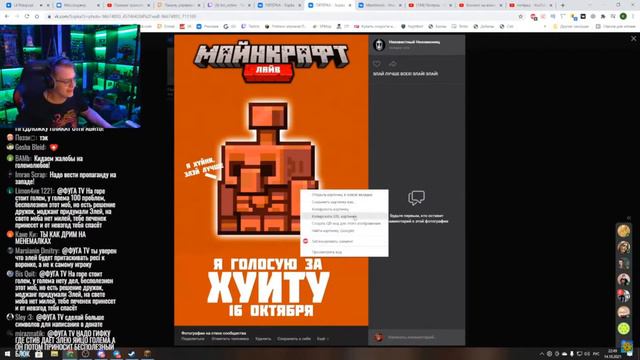Open the taskbar clock and date
The width and height of the screenshot is (640, 360).
coord(612,353)
